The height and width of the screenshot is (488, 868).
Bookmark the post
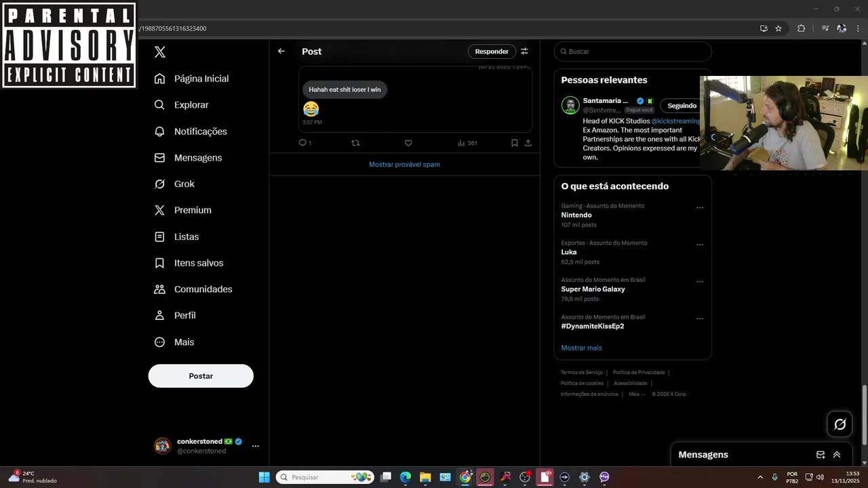pyautogui.click(x=515, y=143)
